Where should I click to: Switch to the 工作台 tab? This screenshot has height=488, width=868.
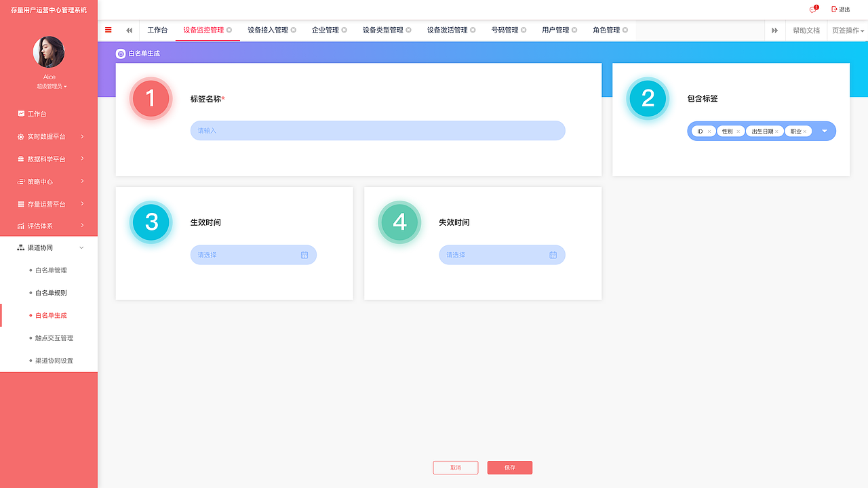(x=157, y=30)
